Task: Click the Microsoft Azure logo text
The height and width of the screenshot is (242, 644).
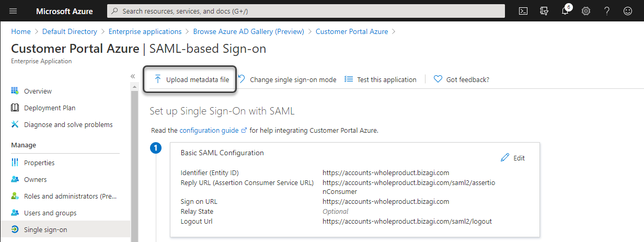Action: pyautogui.click(x=64, y=11)
